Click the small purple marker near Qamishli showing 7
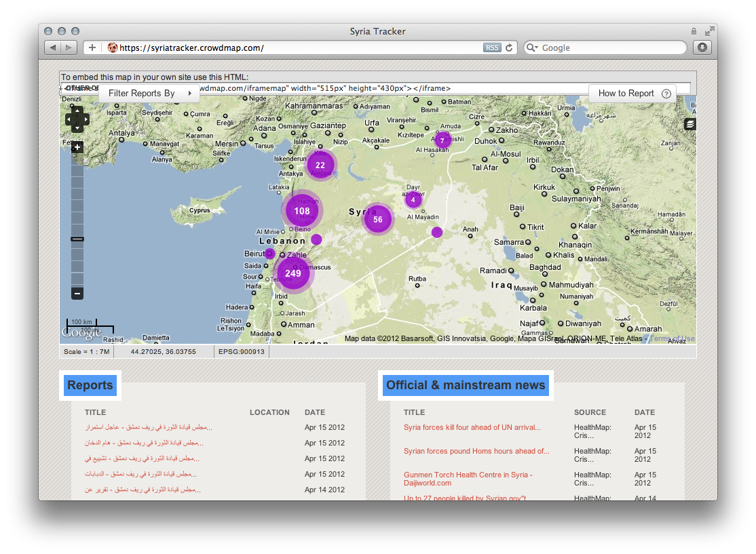756x554 pixels. (443, 141)
